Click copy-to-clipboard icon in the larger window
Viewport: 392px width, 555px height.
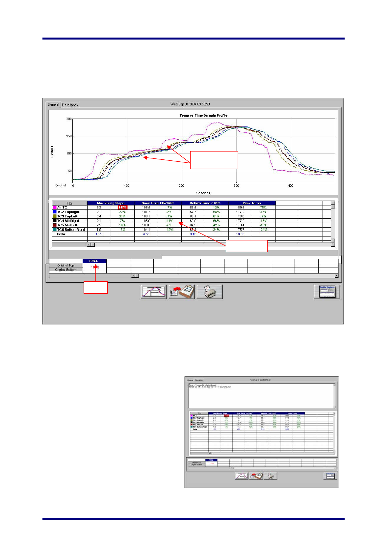tap(182, 292)
